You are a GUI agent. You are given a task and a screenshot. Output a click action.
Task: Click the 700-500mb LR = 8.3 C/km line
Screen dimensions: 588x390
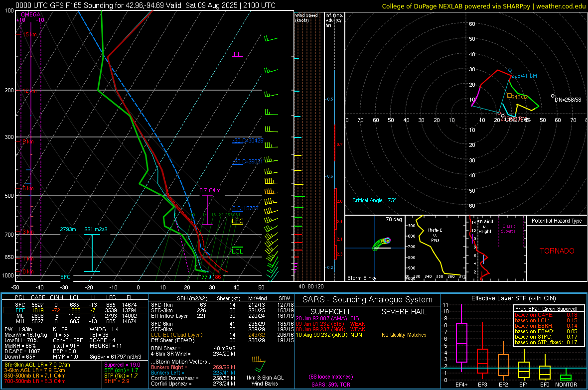35,381
